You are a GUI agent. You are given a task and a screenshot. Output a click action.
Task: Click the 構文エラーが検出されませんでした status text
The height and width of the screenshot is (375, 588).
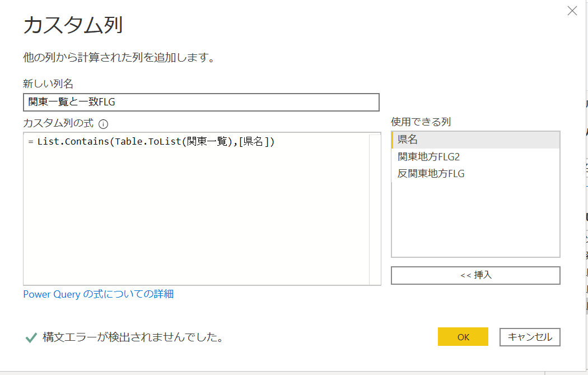[x=133, y=337]
